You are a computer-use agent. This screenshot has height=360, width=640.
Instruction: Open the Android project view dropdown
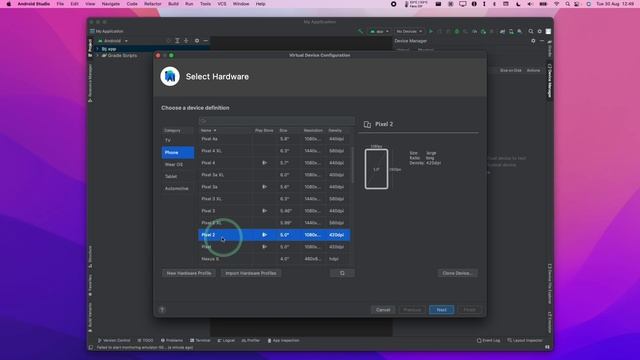pyautogui.click(x=113, y=41)
